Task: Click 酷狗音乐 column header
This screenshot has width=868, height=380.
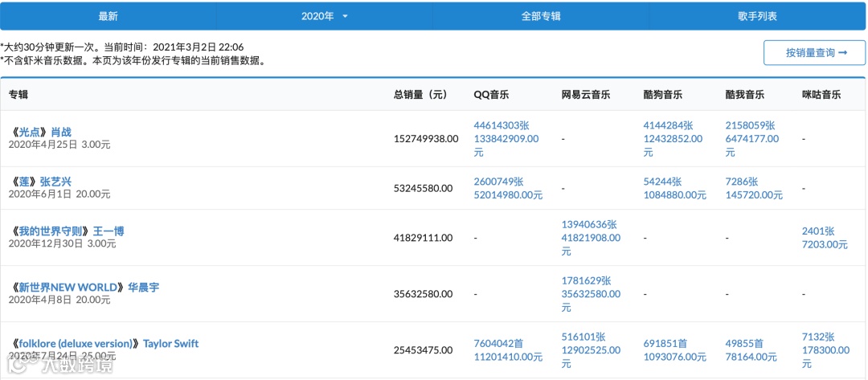Action: tap(662, 95)
